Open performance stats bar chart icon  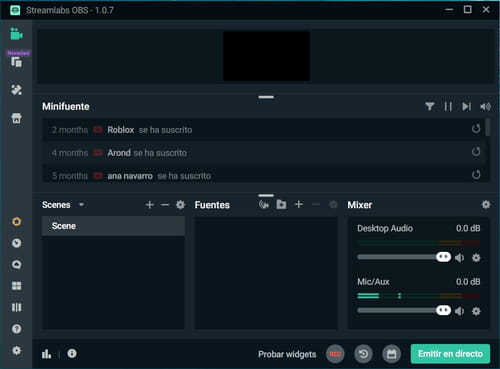[46, 354]
